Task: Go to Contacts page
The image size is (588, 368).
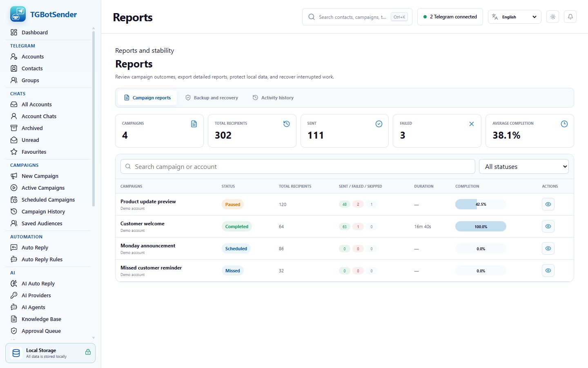Action: [48, 68]
